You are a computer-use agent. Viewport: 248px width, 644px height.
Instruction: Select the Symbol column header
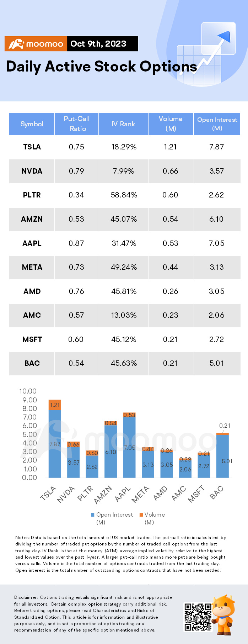[x=32, y=124]
